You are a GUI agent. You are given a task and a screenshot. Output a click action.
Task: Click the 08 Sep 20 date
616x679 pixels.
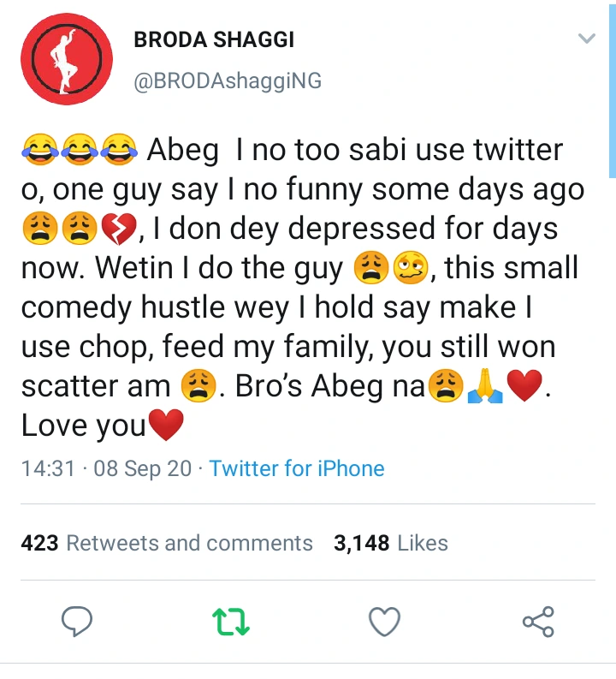141,468
